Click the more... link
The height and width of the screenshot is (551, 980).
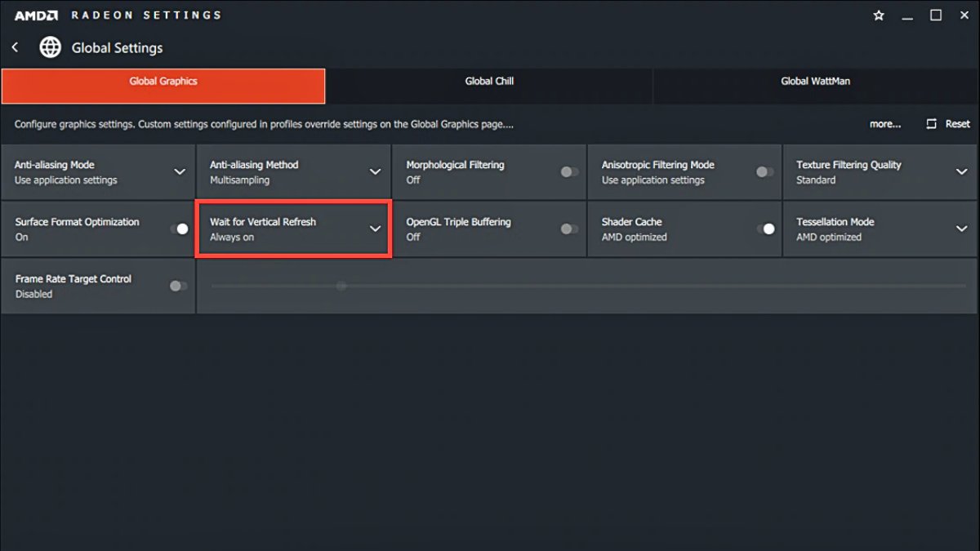point(885,124)
